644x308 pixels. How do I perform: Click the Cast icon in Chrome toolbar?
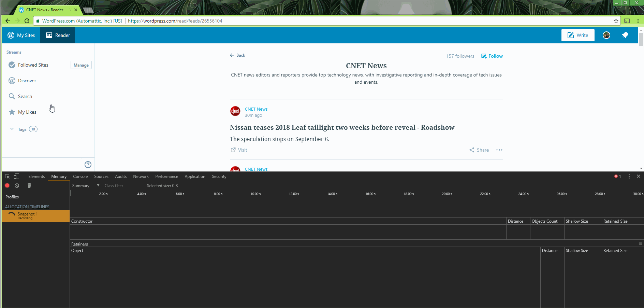tap(627, 21)
